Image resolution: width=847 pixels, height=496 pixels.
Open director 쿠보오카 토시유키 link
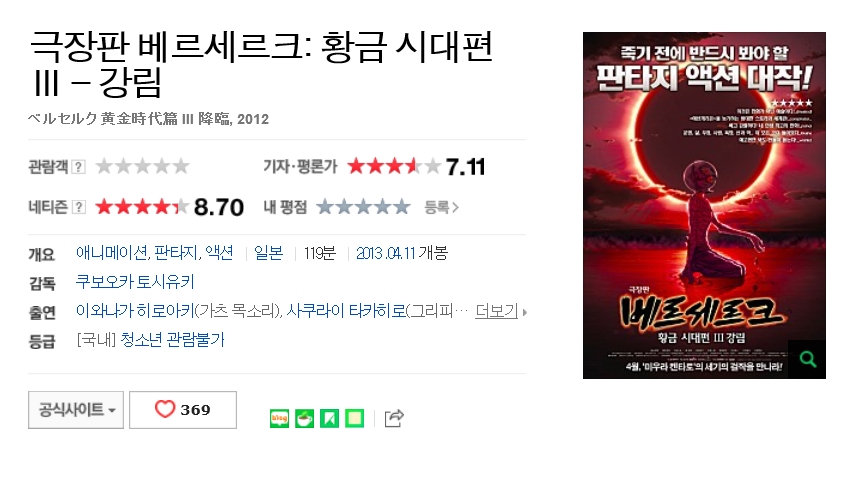(x=135, y=281)
